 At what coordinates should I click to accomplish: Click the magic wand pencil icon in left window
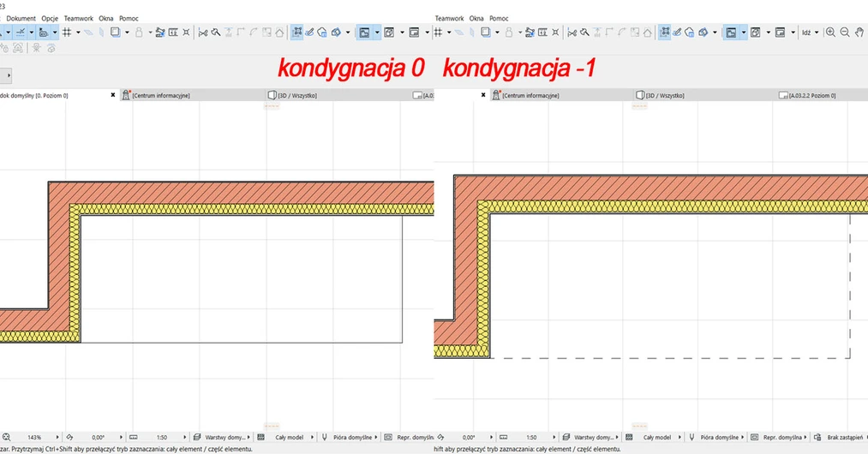coord(309,32)
